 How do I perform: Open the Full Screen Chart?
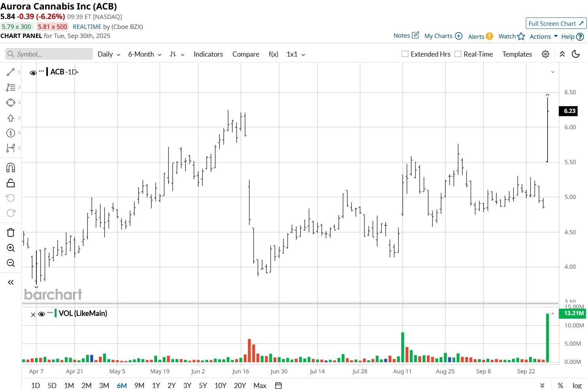point(556,23)
